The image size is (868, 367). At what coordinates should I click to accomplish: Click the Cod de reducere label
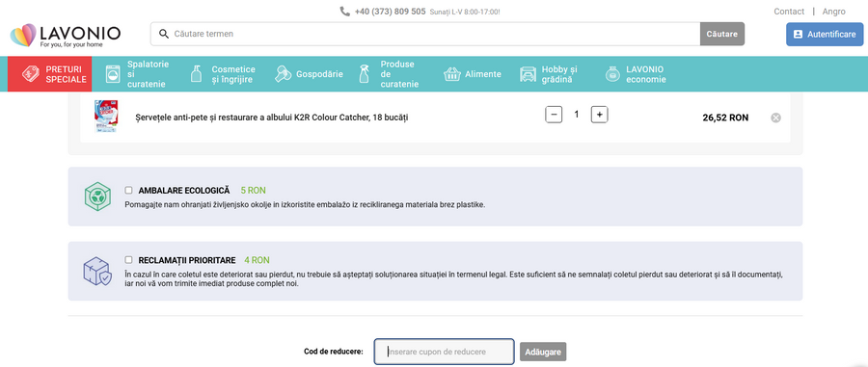[x=334, y=352]
